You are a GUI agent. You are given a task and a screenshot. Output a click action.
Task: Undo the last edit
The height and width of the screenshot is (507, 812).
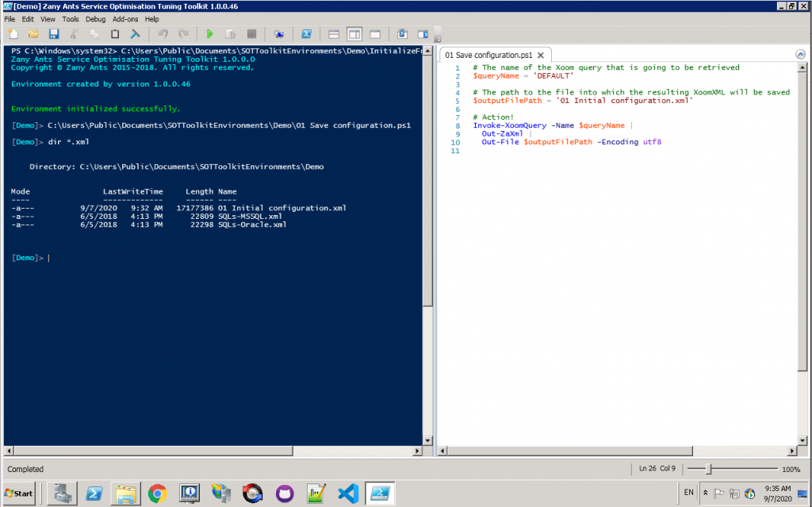point(163,34)
